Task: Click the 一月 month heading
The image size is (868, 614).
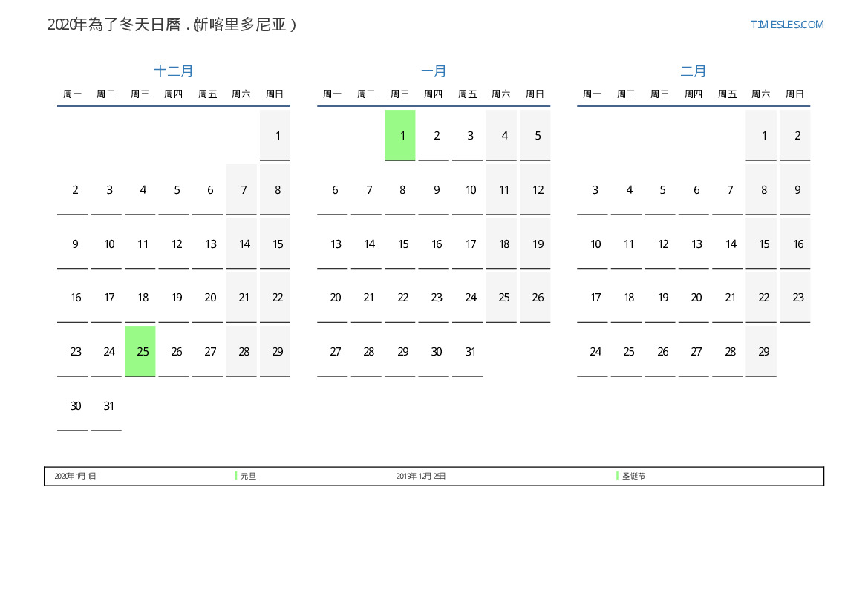Action: click(x=434, y=71)
